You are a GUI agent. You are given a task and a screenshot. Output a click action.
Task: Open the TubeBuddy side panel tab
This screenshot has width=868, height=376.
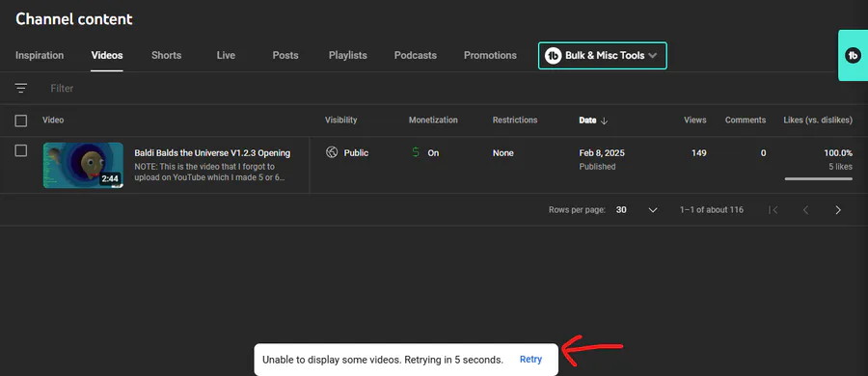(854, 55)
